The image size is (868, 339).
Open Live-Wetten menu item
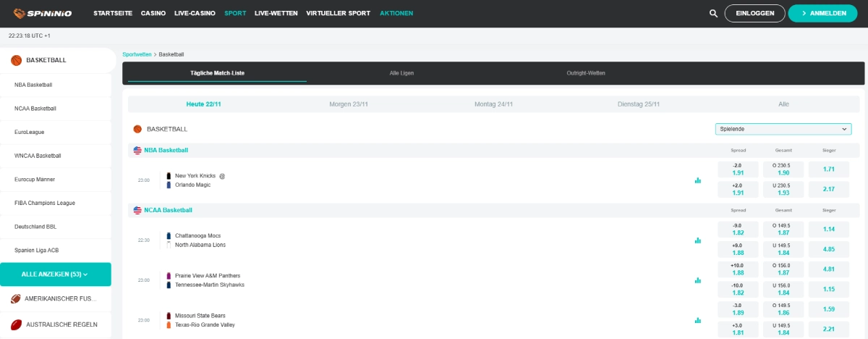tap(276, 13)
